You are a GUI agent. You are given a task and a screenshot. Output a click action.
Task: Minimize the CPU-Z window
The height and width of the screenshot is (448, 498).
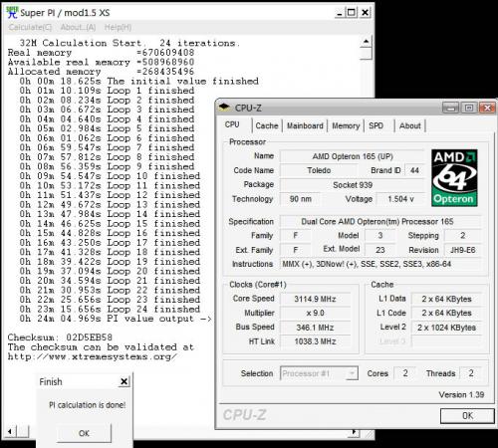[450, 108]
